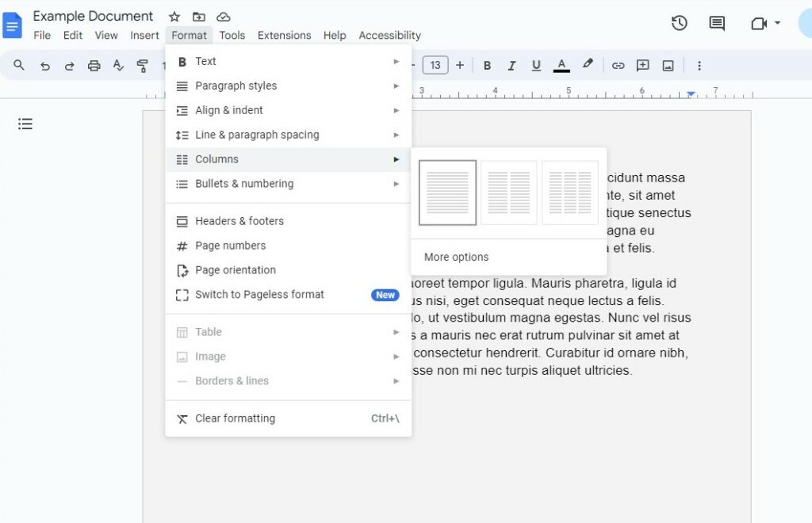The width and height of the screenshot is (812, 523).
Task: Choose Page numbers
Action: (x=289, y=246)
